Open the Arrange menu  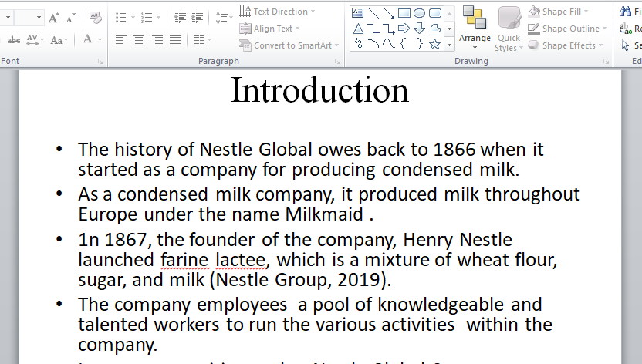[x=475, y=28]
